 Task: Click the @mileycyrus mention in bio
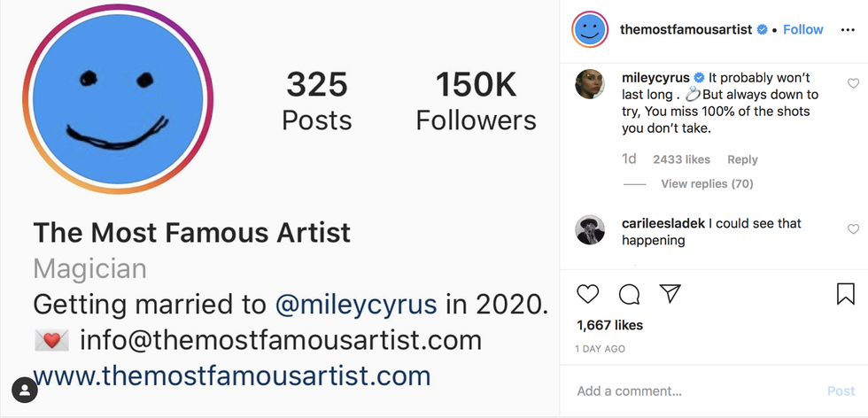[356, 305]
